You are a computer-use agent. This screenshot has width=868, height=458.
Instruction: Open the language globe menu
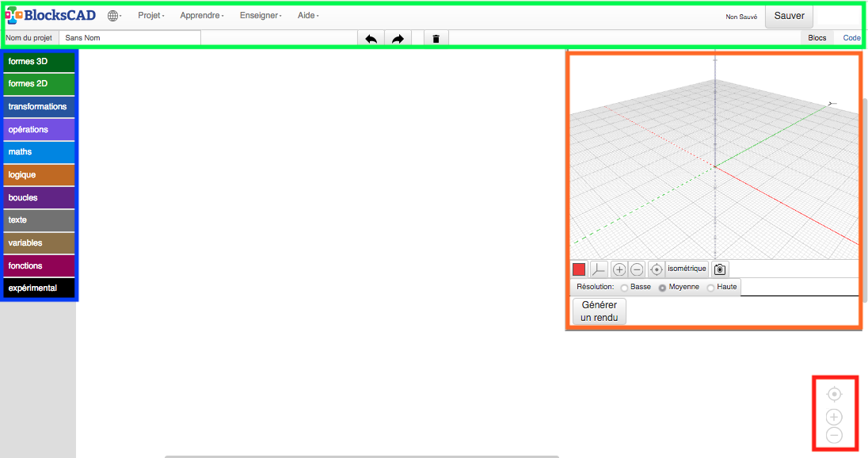[x=114, y=16]
